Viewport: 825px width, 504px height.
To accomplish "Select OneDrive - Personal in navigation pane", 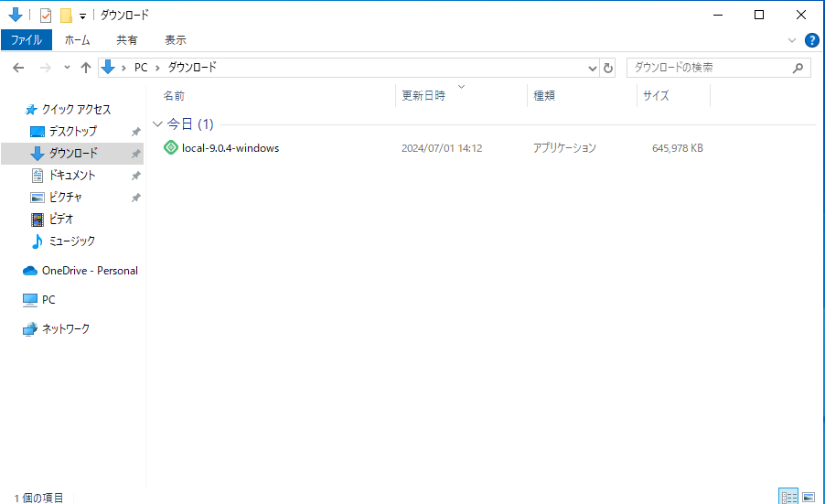I will coord(89,271).
